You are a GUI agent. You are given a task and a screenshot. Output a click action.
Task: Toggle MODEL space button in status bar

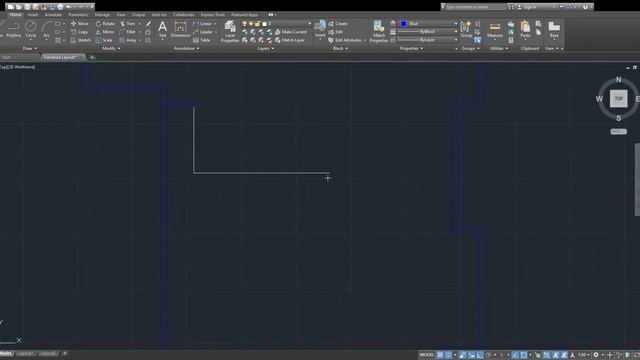427,355
